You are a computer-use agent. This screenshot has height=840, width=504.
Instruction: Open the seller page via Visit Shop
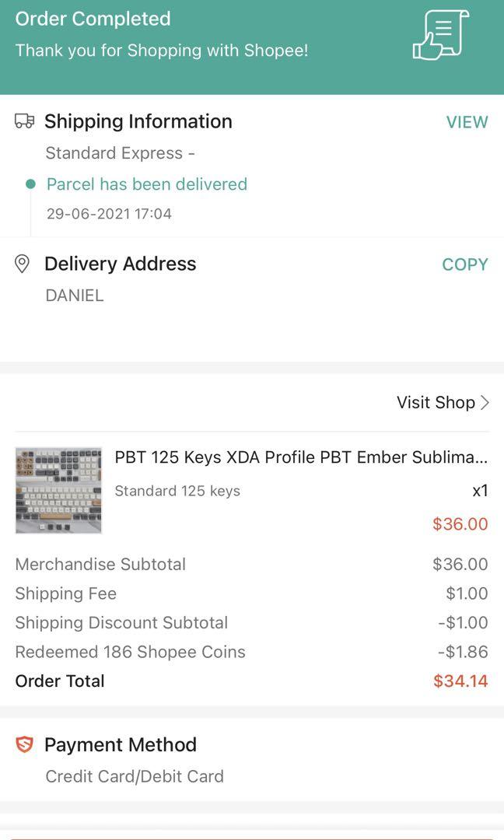436,402
